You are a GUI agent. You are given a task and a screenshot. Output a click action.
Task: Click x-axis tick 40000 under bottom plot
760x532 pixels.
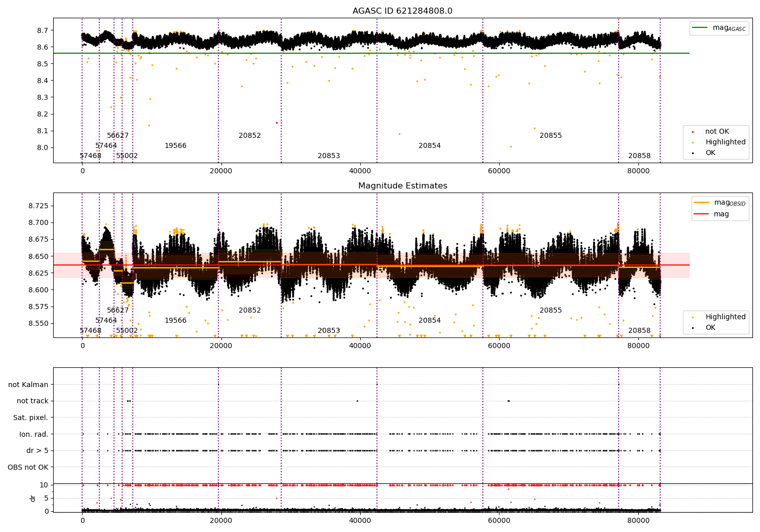click(x=360, y=521)
